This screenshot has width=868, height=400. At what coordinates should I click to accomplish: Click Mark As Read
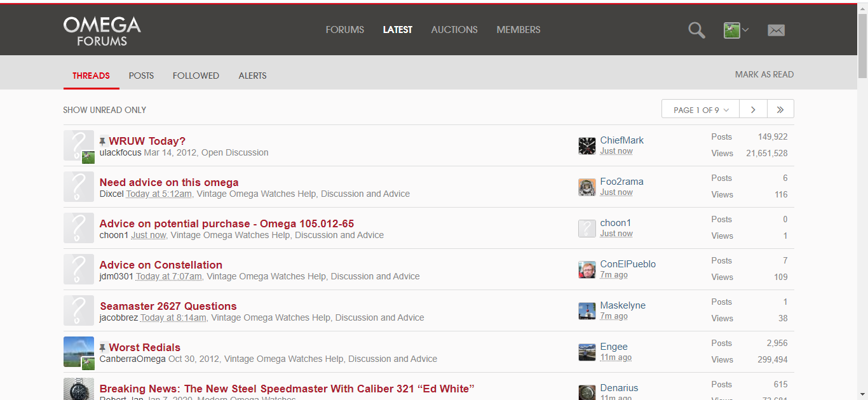[x=764, y=74]
